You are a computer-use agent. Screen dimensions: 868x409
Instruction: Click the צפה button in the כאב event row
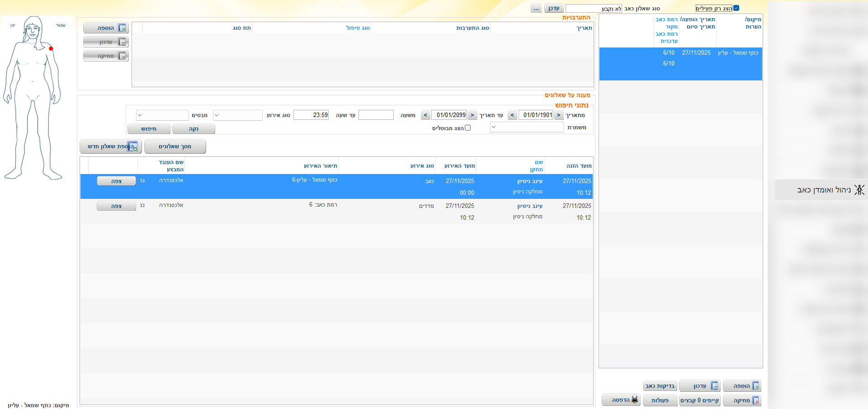(116, 181)
